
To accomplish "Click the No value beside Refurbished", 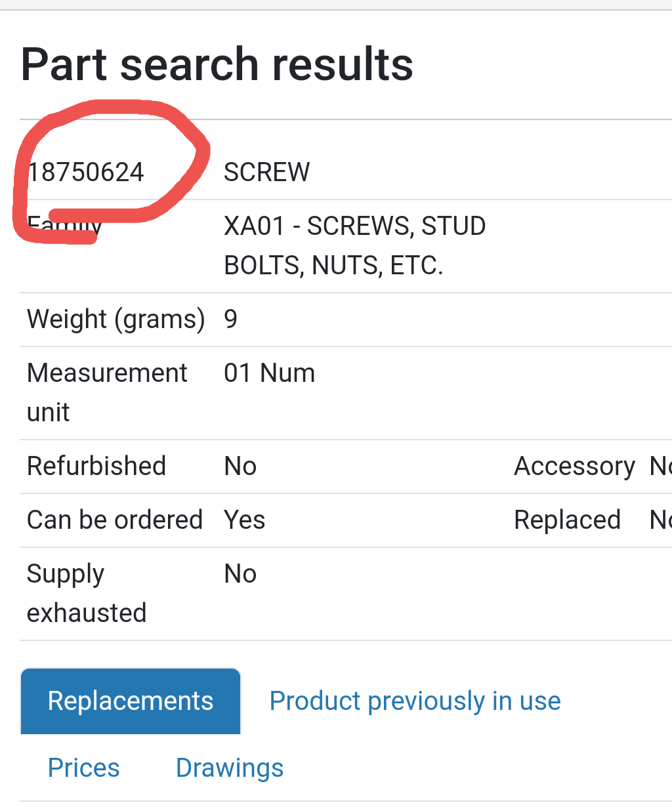I will [x=240, y=466].
